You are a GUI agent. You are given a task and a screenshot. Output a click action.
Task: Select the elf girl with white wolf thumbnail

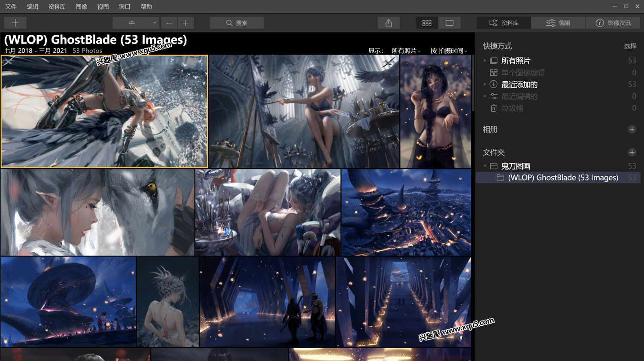(x=97, y=212)
